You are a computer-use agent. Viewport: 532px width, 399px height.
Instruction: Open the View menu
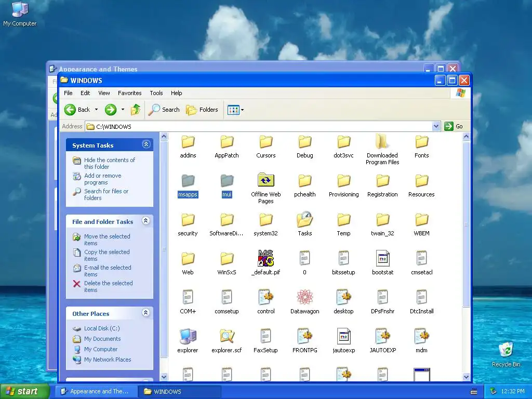tap(104, 93)
